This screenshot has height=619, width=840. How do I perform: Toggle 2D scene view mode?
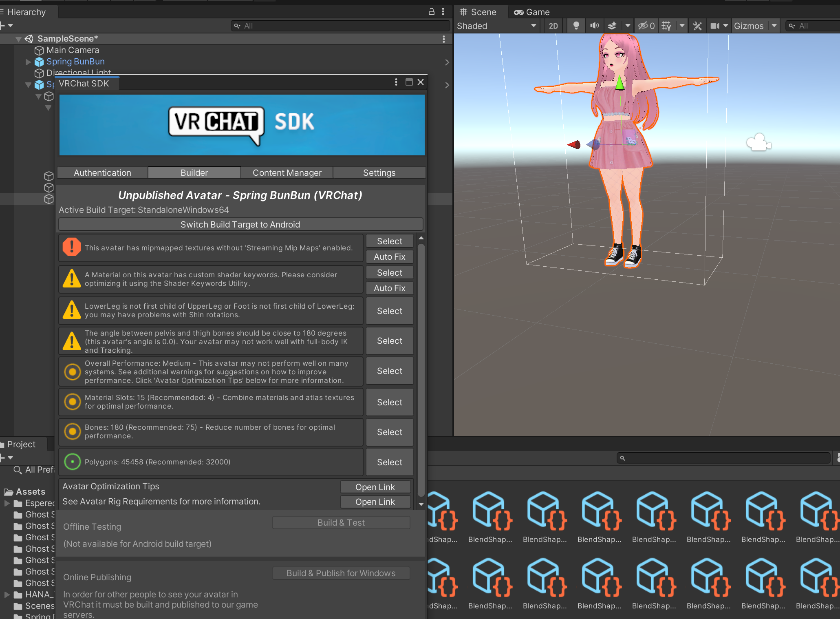553,26
